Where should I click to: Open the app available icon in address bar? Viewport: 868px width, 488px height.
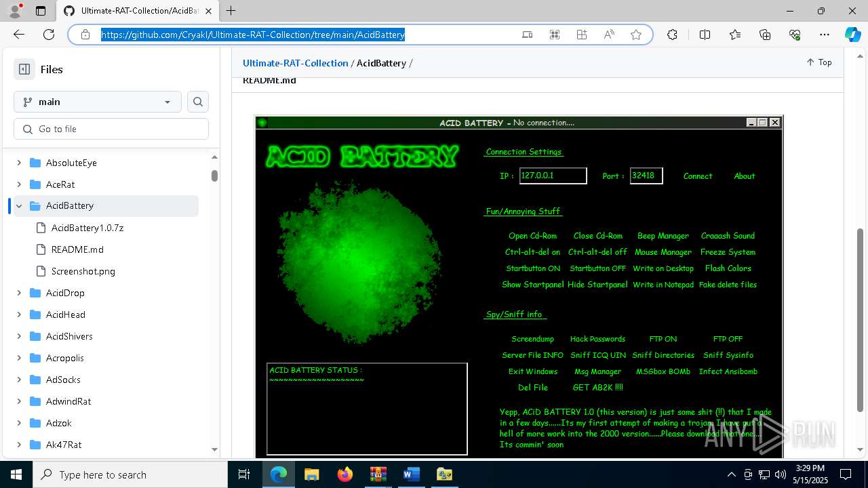pyautogui.click(x=528, y=35)
